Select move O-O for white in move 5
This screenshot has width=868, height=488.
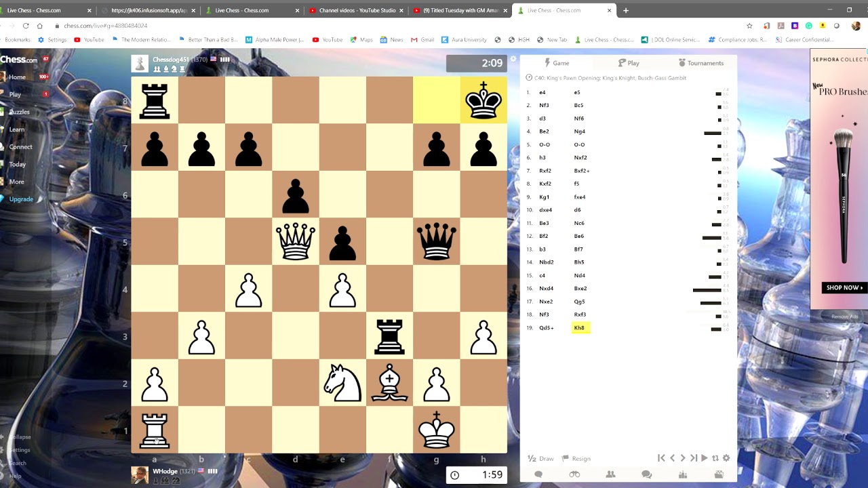click(544, 145)
